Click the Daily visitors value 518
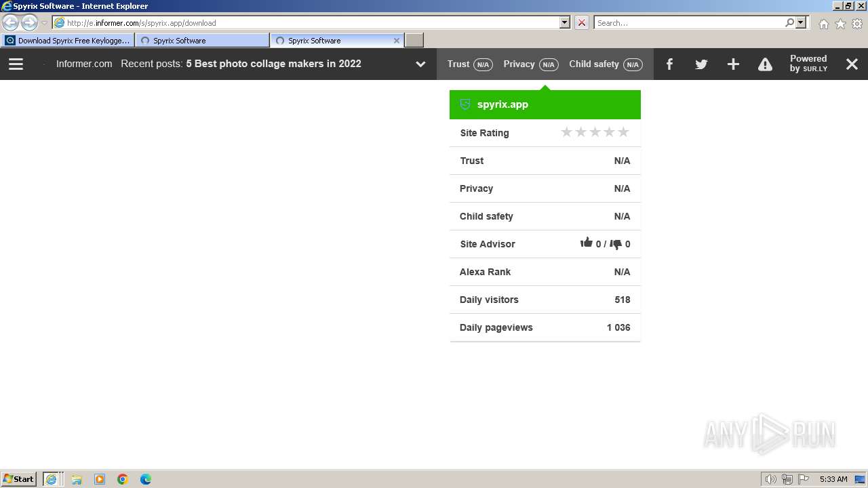868x488 pixels. click(x=623, y=300)
